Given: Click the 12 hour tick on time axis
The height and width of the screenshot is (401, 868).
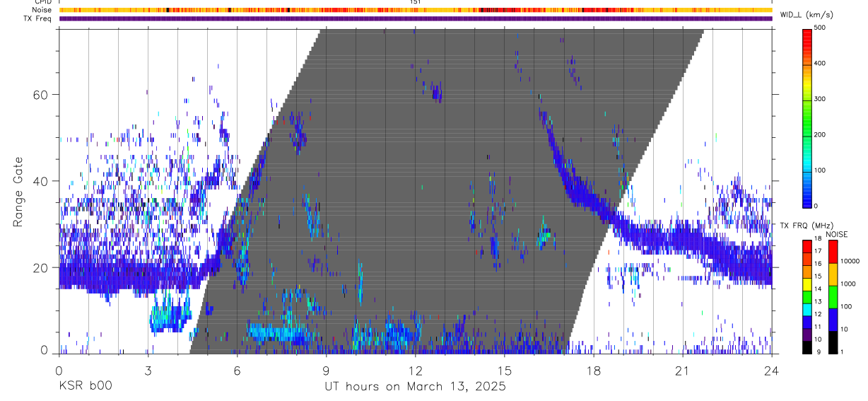Looking at the screenshot, I should point(416,370).
